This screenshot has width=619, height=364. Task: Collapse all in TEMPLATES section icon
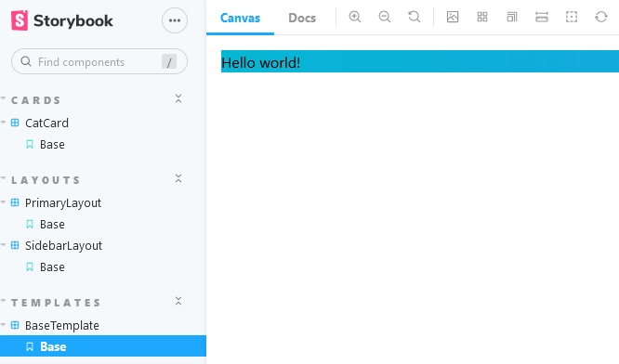(178, 301)
